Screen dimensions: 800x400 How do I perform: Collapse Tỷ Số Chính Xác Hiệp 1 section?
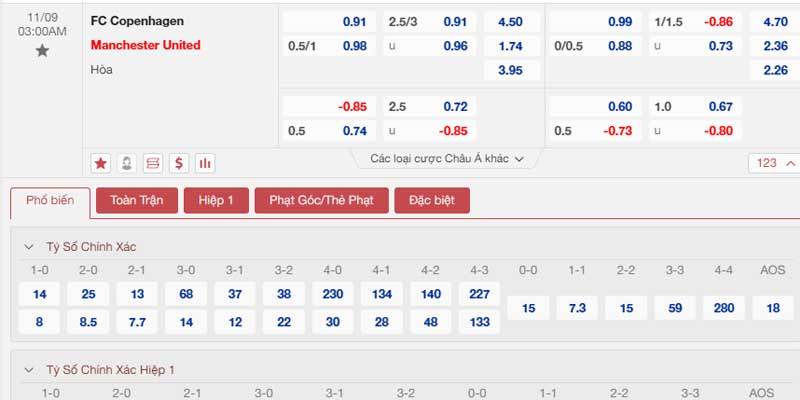[x=29, y=370]
